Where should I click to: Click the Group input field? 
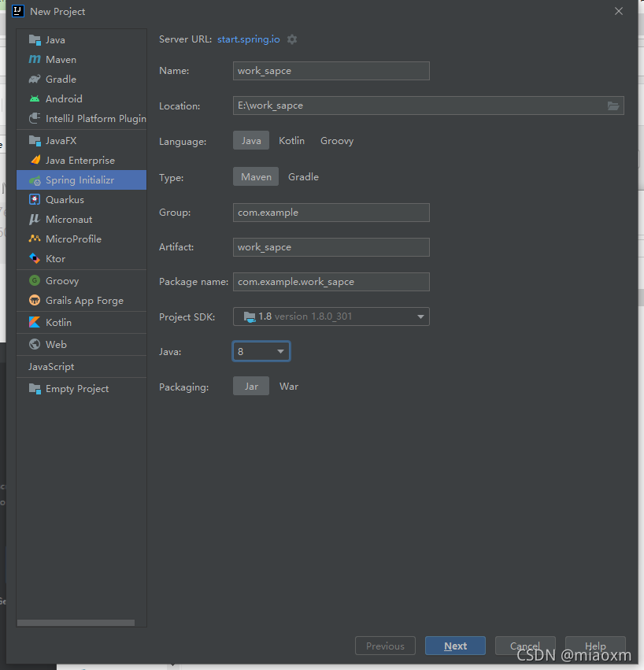[331, 213]
